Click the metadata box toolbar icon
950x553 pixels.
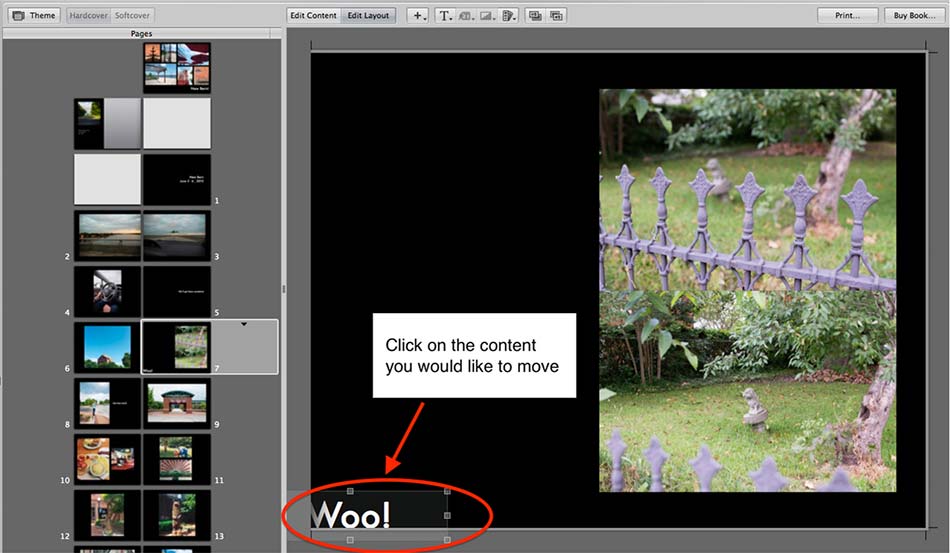coord(466,16)
